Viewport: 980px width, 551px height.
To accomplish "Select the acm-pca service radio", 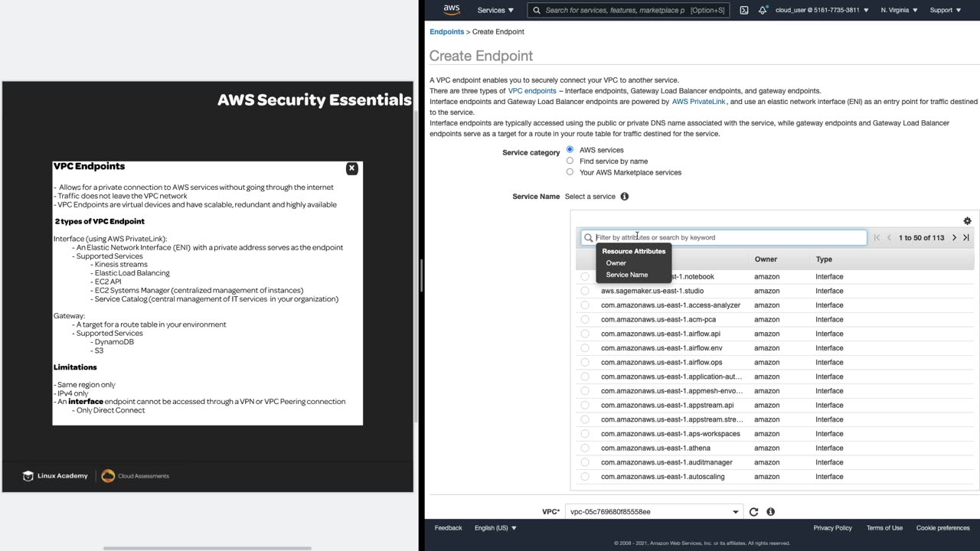I will click(585, 320).
